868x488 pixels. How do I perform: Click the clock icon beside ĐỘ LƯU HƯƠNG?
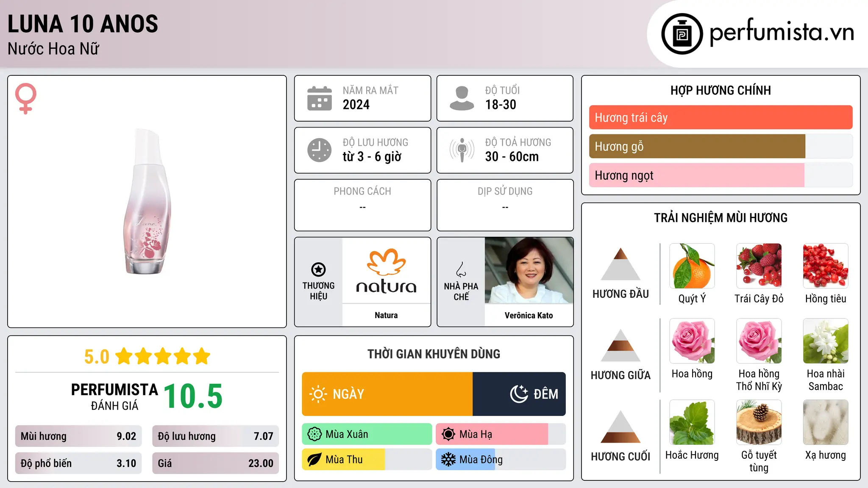[x=319, y=150]
